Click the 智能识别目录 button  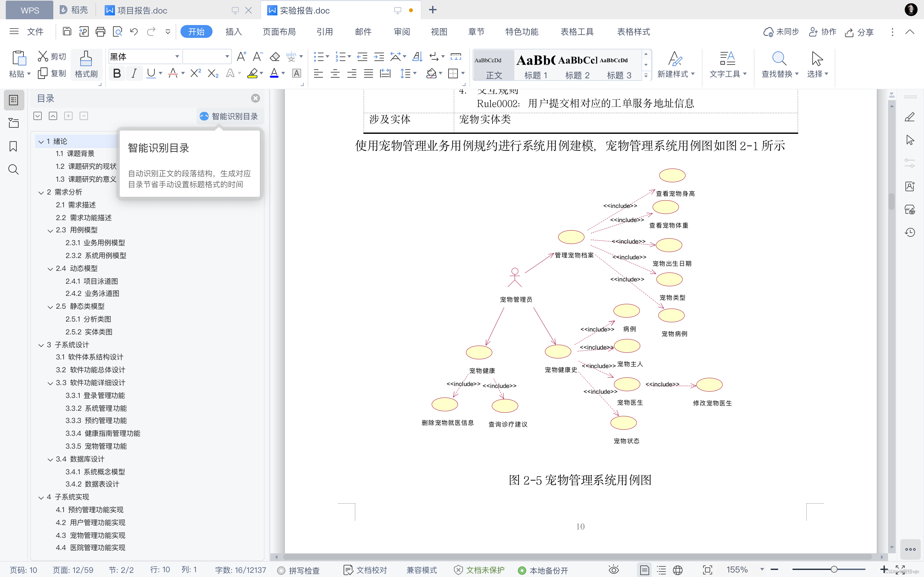point(229,116)
